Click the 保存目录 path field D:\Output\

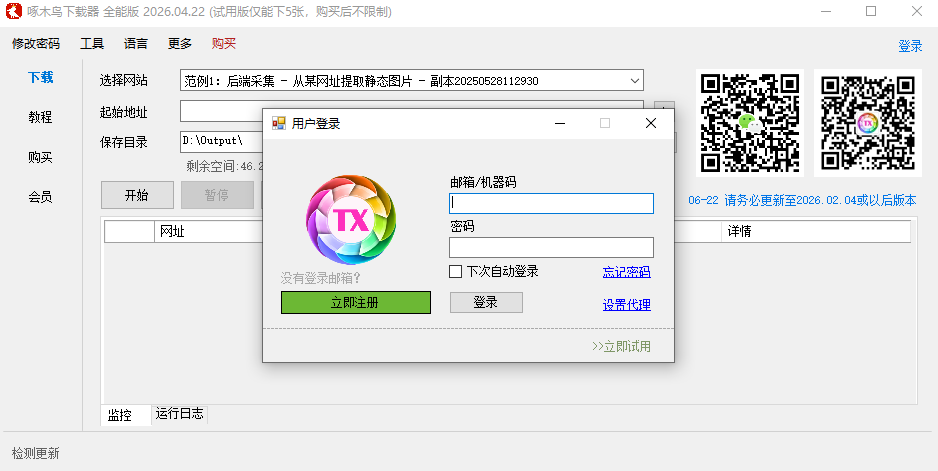221,141
